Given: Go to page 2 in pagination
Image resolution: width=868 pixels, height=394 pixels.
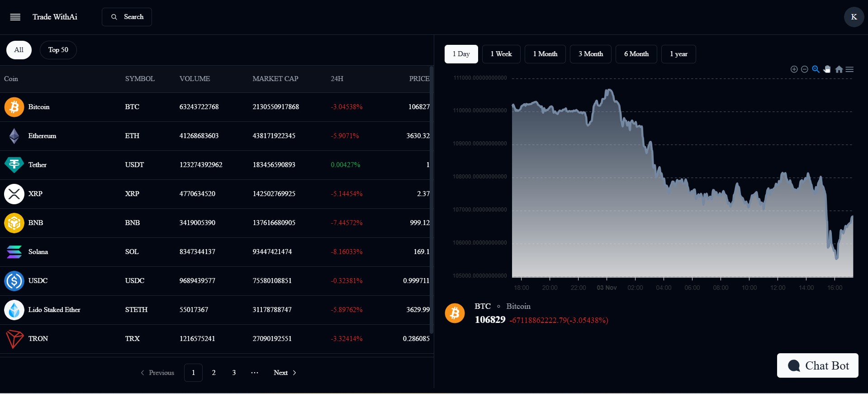Looking at the screenshot, I should (213, 373).
